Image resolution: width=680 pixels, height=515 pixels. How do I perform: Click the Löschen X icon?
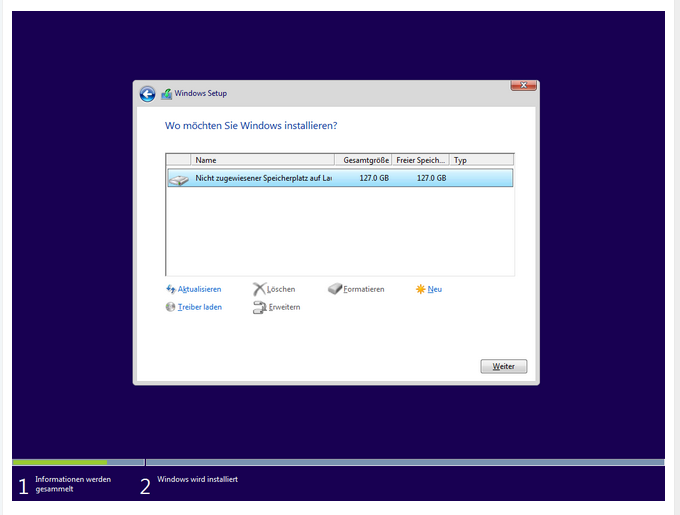(x=259, y=289)
